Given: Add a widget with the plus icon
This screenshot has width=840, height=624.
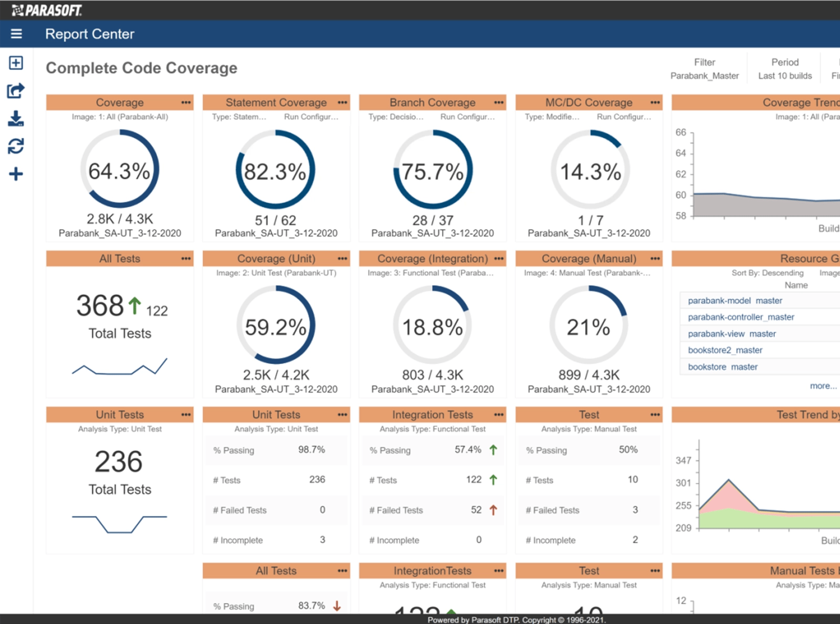Looking at the screenshot, I should (16, 173).
